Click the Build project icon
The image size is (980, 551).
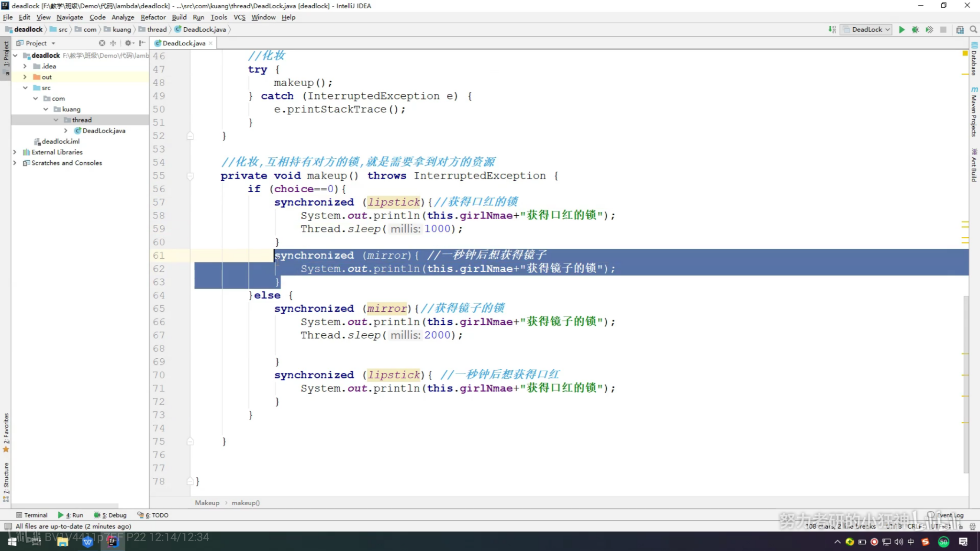point(832,30)
